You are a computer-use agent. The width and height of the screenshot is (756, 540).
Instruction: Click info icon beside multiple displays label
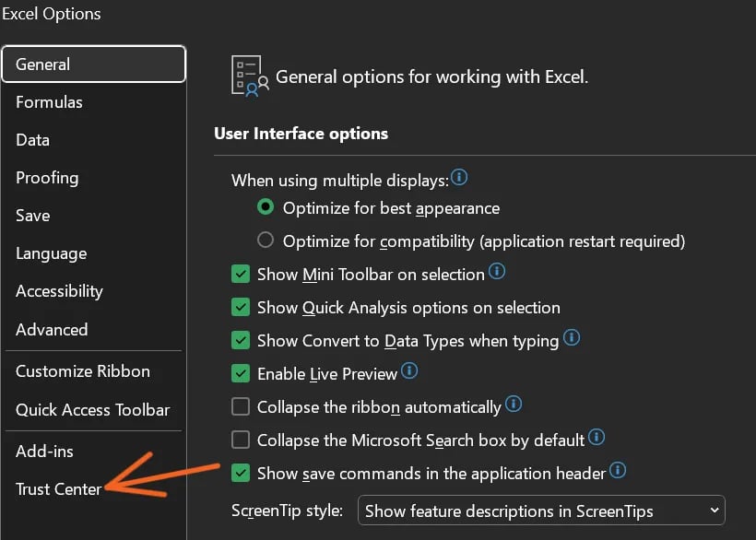(x=459, y=177)
